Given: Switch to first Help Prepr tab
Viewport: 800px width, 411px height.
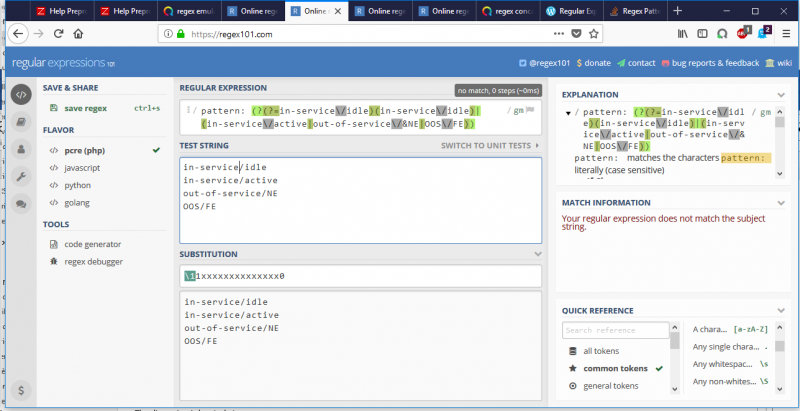Looking at the screenshot, I should 60,11.
